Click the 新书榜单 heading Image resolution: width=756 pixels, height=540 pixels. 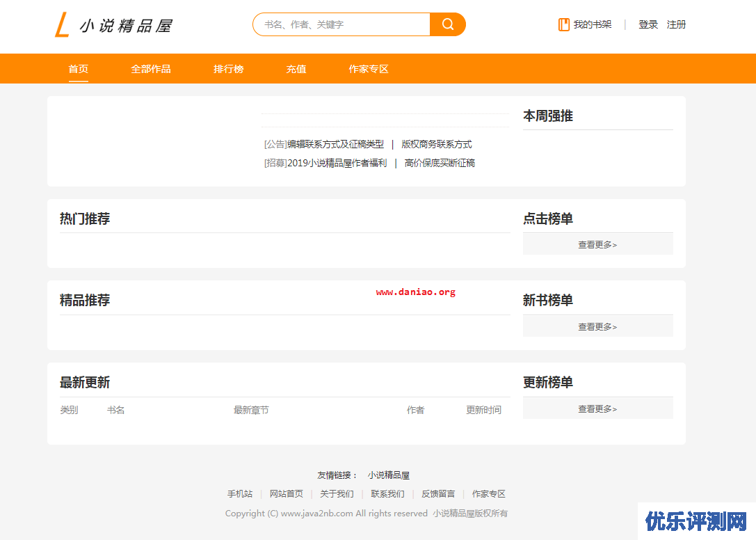click(548, 300)
